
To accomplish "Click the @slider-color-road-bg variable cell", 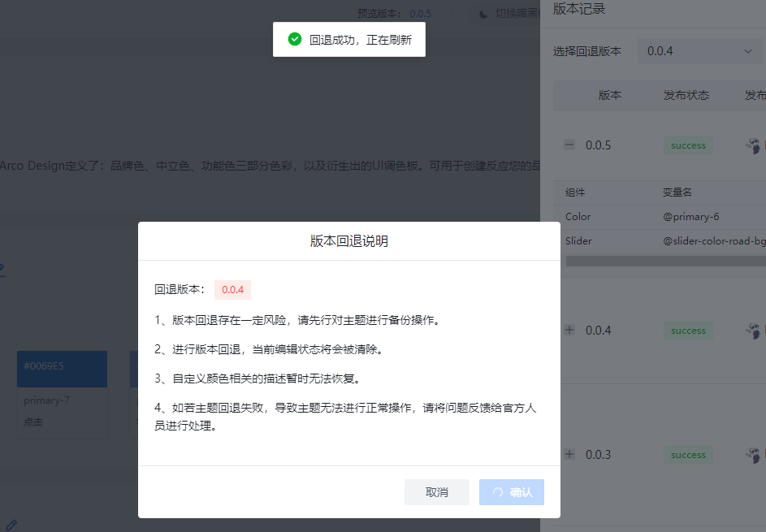I will tap(714, 241).
